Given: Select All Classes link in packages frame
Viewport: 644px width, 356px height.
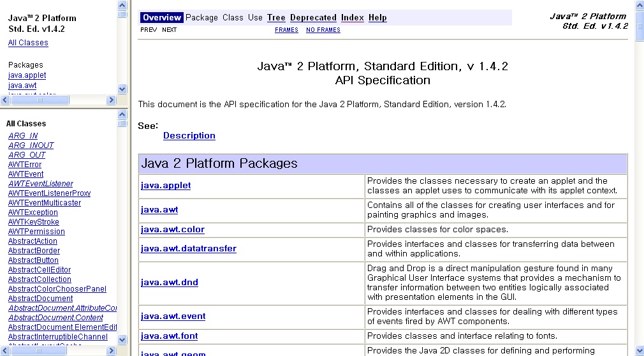Looking at the screenshot, I should pos(28,43).
